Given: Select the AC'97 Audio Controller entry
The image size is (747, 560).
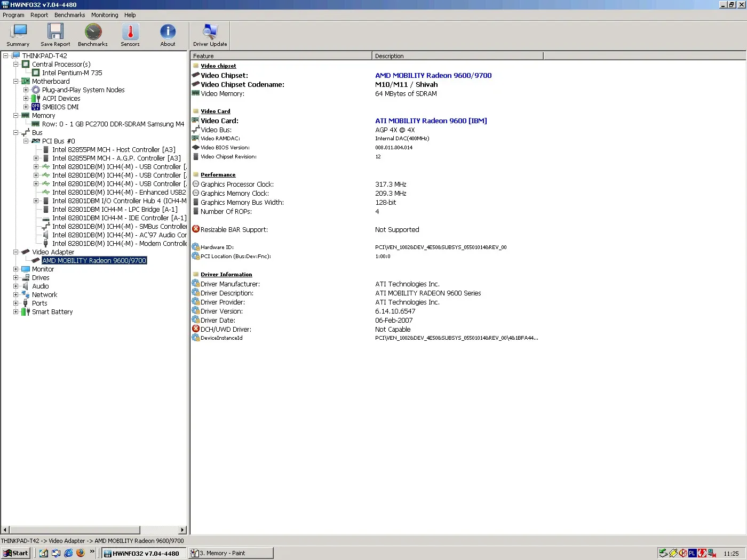Looking at the screenshot, I should (x=120, y=235).
